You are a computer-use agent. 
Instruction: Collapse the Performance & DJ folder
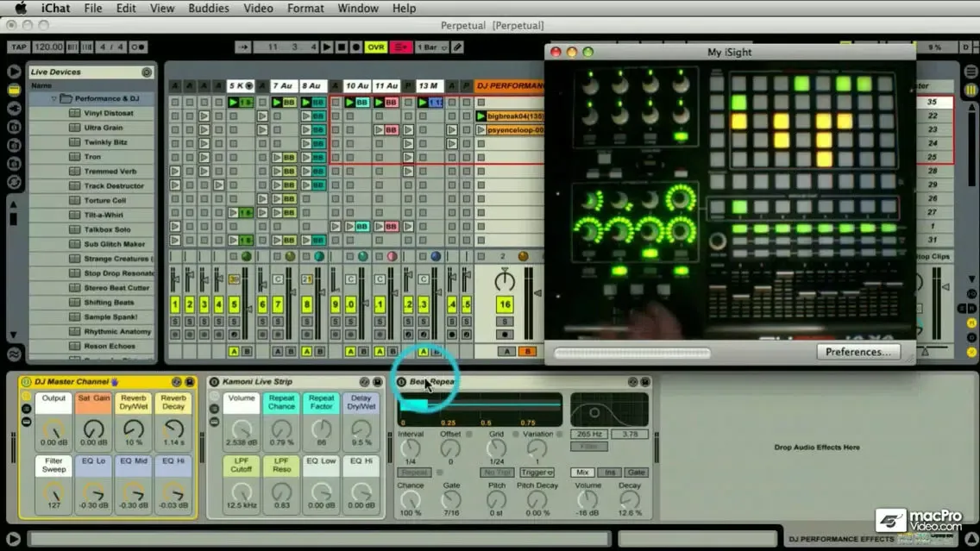pos(53,98)
